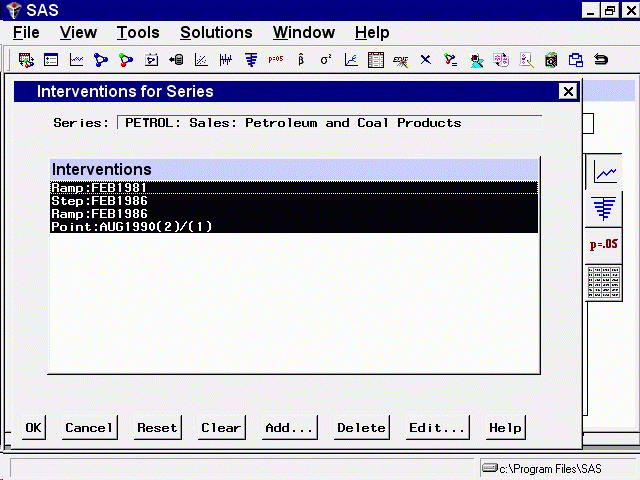
Task: Select the Point:AUG1990(2)/(1) intervention
Action: 294,227
